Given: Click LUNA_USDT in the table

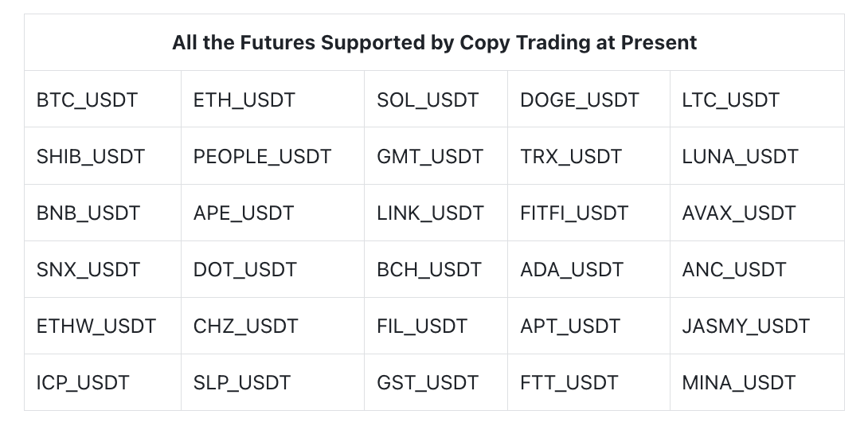Looking at the screenshot, I should (740, 157).
